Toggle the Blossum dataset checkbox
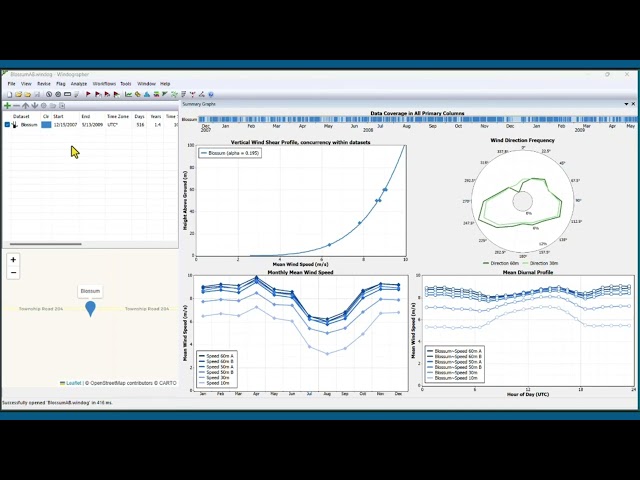This screenshot has width=640, height=480. coord(7,124)
